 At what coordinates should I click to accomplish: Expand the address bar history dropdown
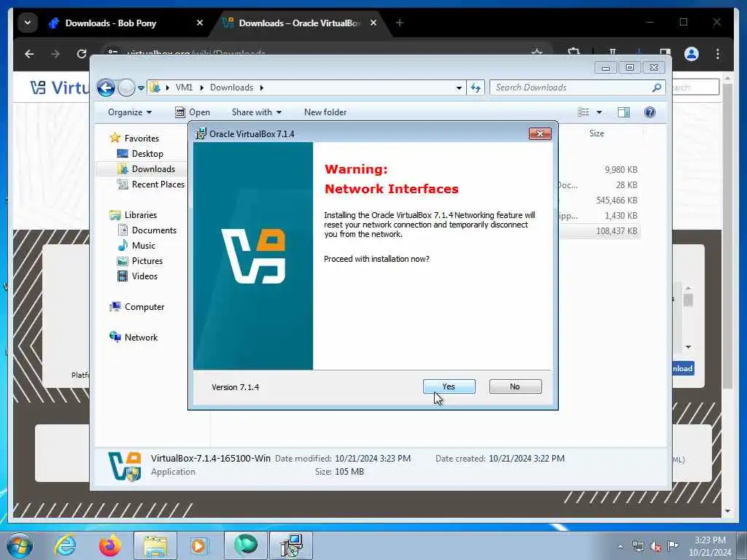click(x=459, y=87)
